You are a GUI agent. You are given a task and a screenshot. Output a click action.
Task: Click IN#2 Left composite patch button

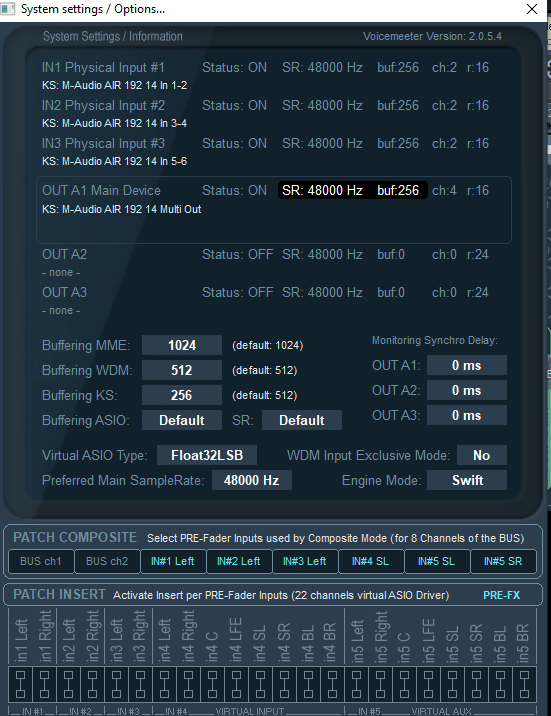(239, 561)
